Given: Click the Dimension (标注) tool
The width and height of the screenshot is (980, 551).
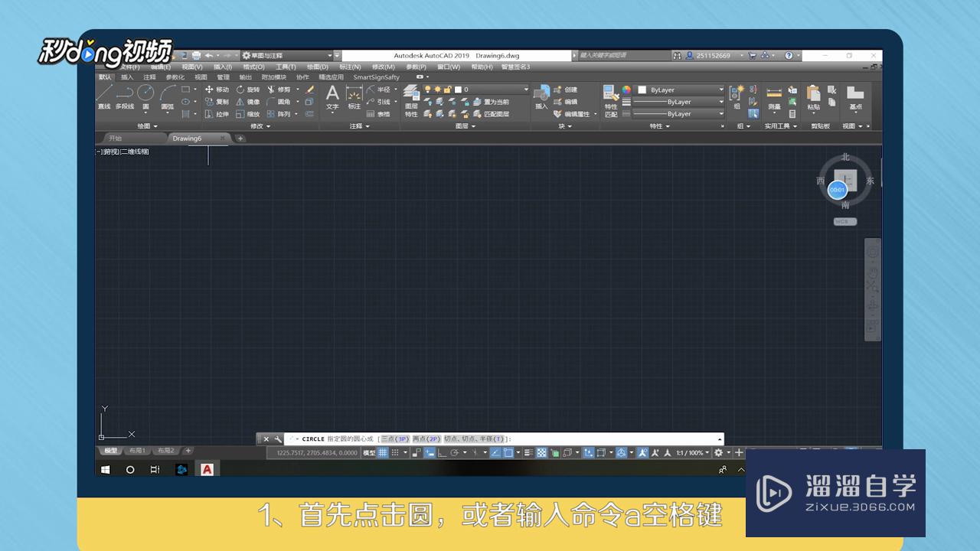Looking at the screenshot, I should pos(354,97).
